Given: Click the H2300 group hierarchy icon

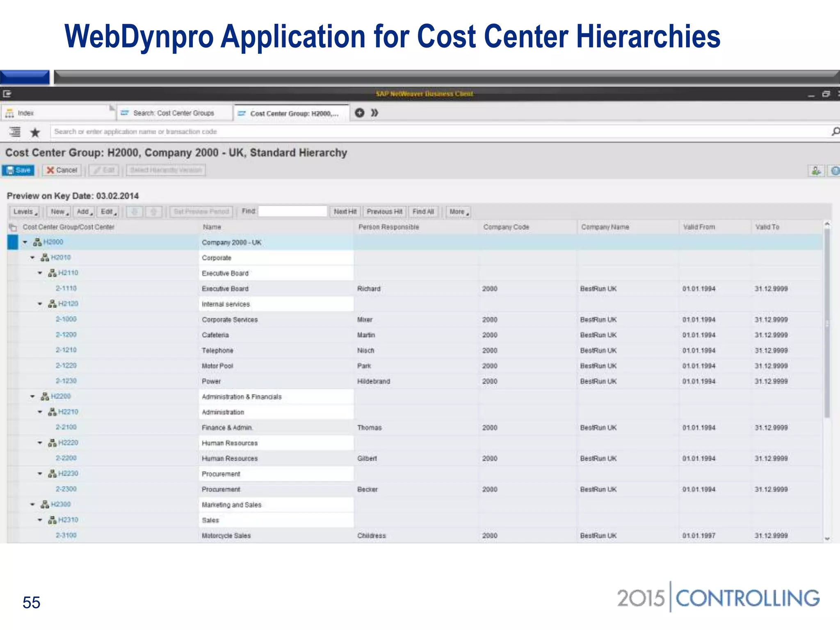Looking at the screenshot, I should coord(45,504).
